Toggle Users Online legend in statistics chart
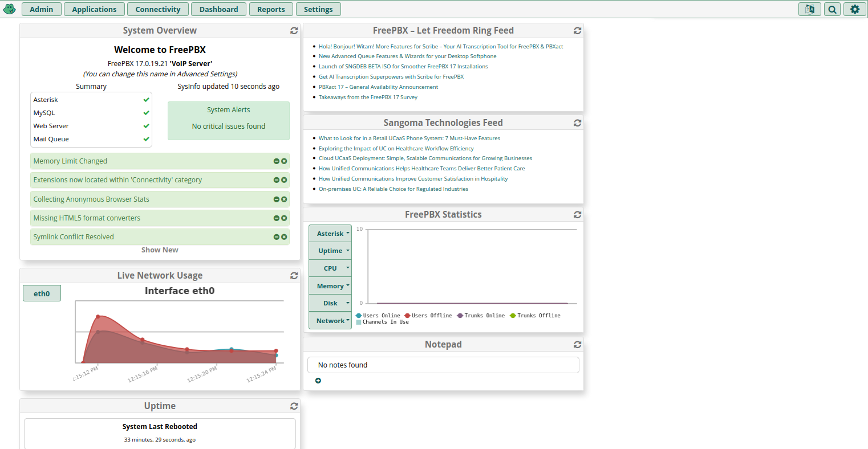868x449 pixels. point(378,316)
